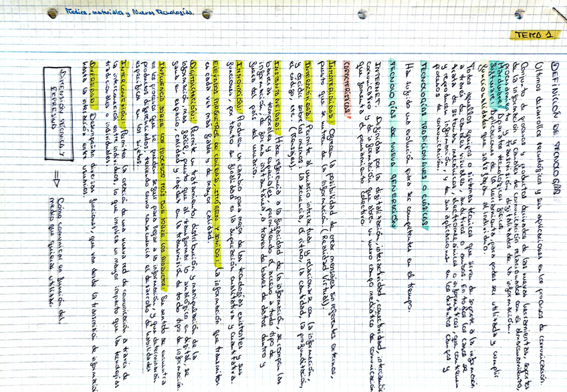The image size is (567, 392).
Task: Click the highlighted "INFLUENCIA SOBRE LOS PROCESOS" line
Action: [x=162, y=177]
